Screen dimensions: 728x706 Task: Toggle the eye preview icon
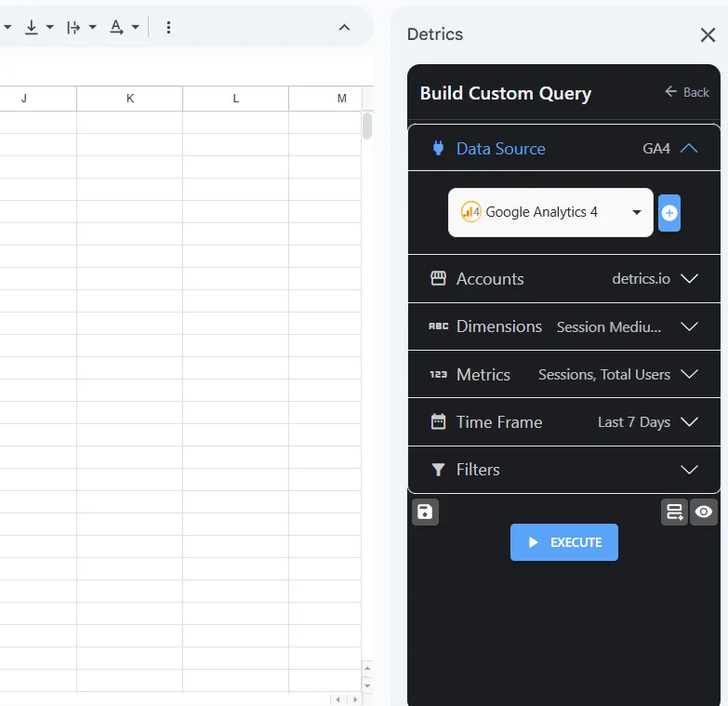pyautogui.click(x=704, y=512)
